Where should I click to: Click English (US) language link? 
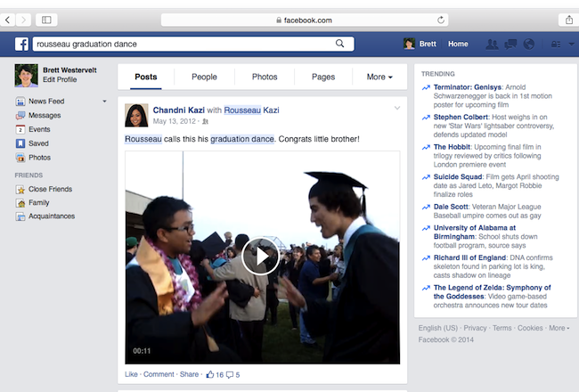point(437,328)
